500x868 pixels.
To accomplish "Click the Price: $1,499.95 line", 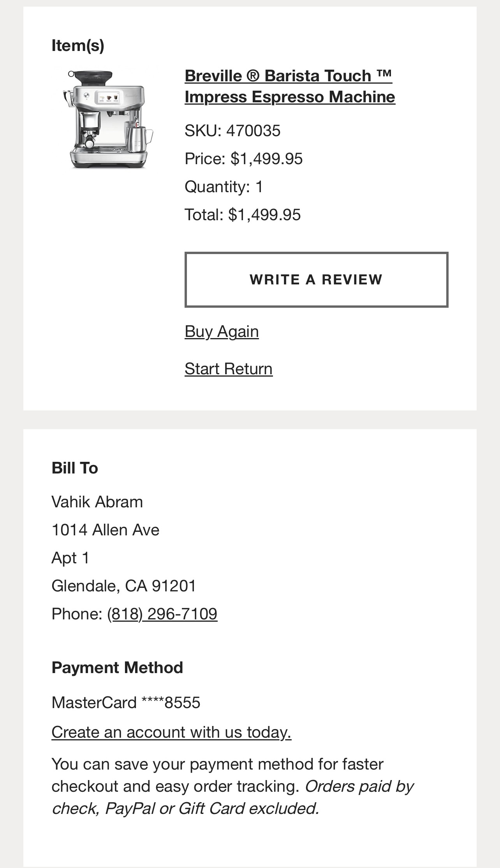I will pos(243,159).
